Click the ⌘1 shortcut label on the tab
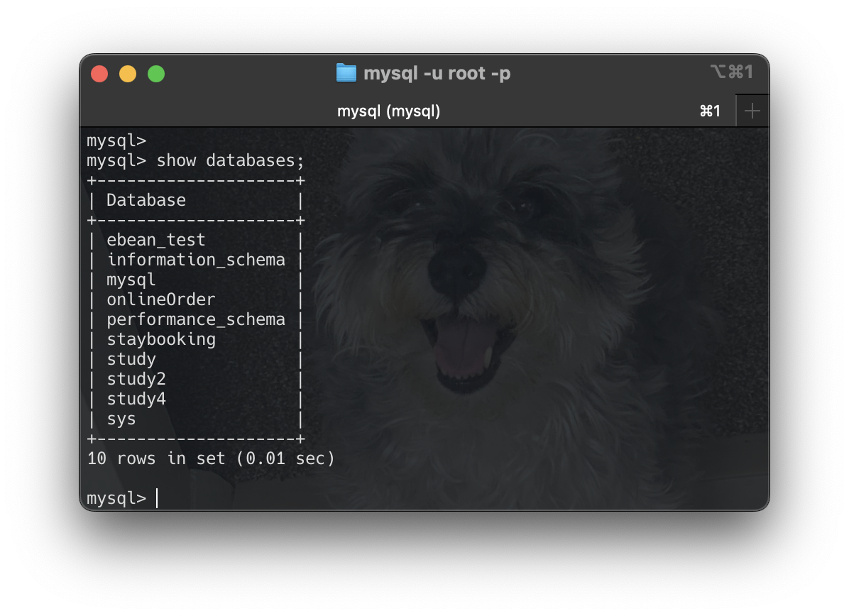Screen dimensions: 849x616 [x=711, y=111]
